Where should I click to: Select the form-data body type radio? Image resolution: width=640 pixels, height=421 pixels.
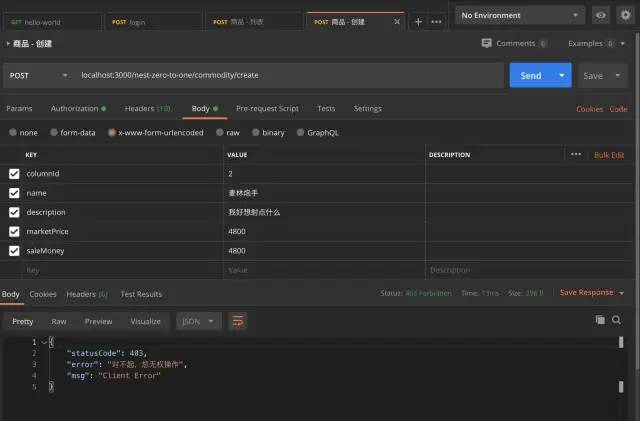click(x=54, y=132)
